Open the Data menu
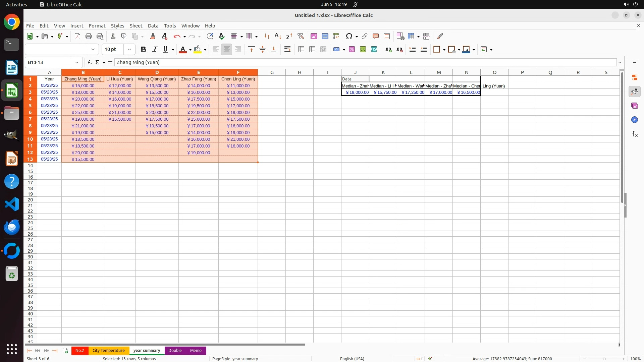The height and width of the screenshot is (362, 644). pos(153,26)
